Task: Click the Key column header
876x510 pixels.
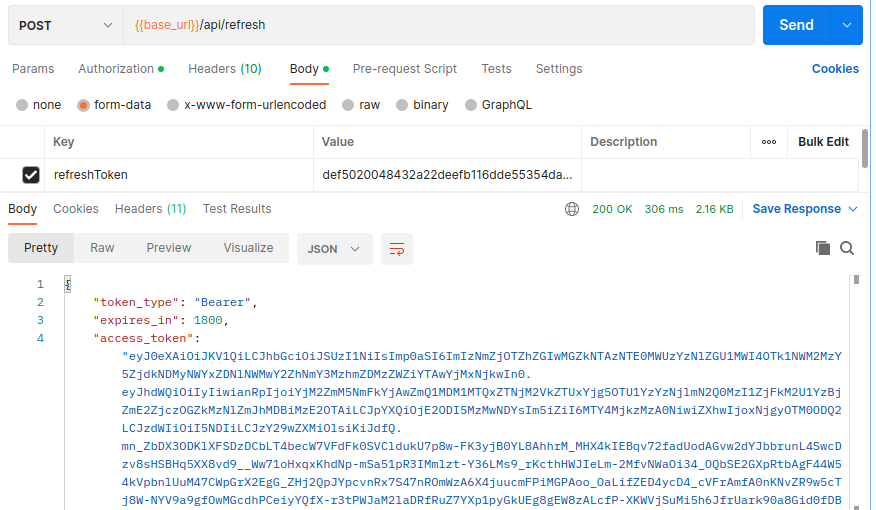Action: (x=64, y=142)
